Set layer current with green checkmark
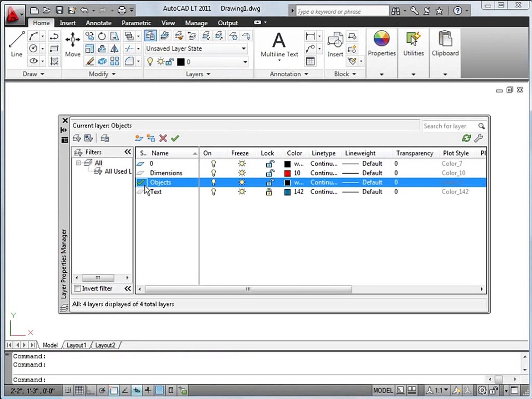Screen dimensions: 532x399 point(175,138)
